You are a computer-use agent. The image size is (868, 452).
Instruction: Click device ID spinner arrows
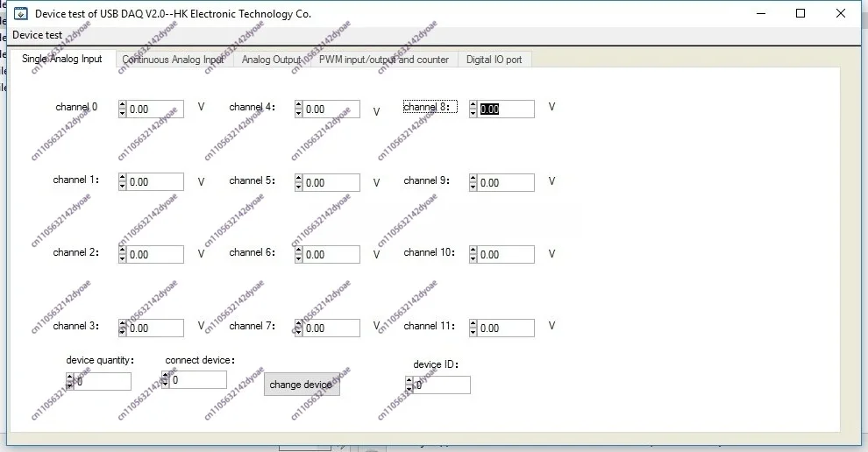409,385
